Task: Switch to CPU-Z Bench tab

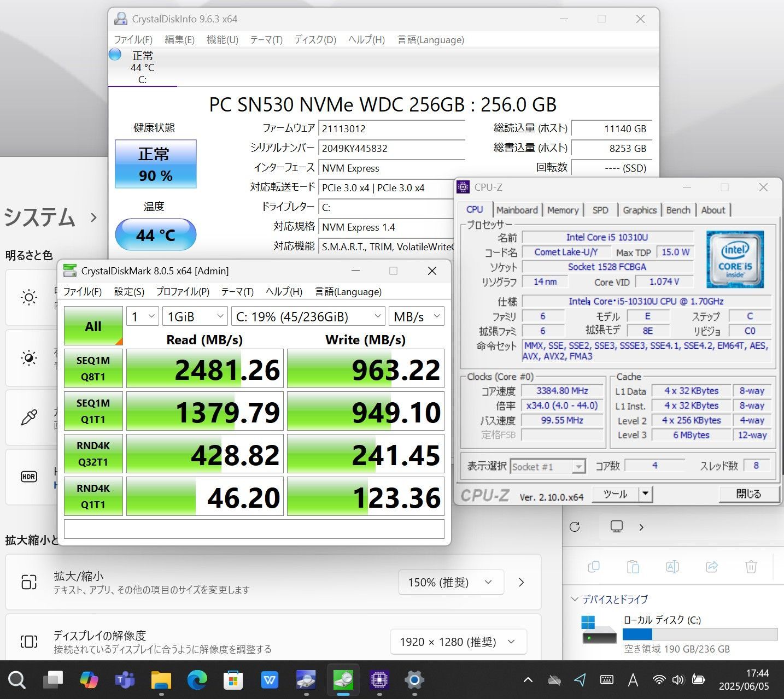Action: [678, 210]
